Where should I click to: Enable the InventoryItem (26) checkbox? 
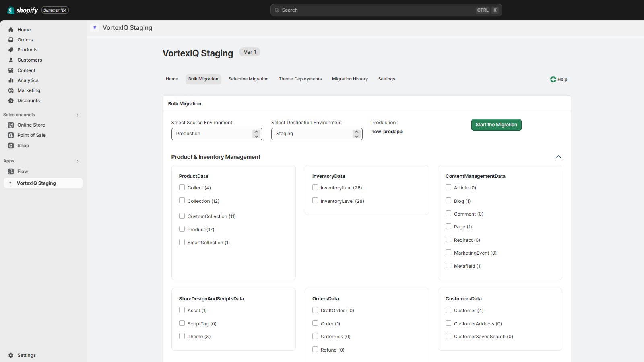tap(315, 187)
